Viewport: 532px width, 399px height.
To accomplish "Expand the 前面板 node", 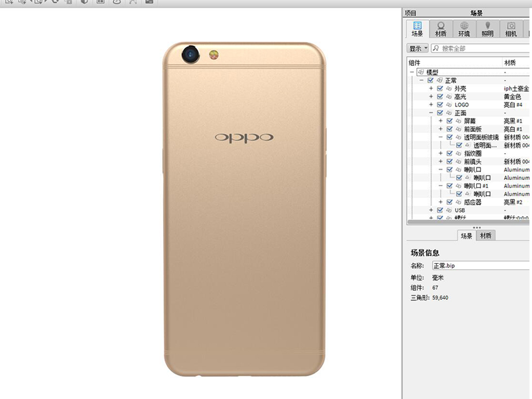I will [x=441, y=129].
